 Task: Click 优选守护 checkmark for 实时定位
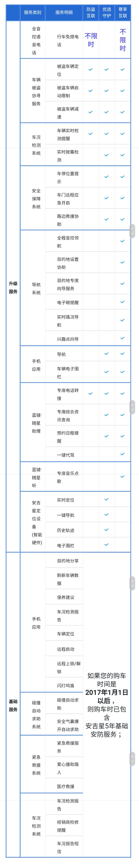click(x=106, y=499)
